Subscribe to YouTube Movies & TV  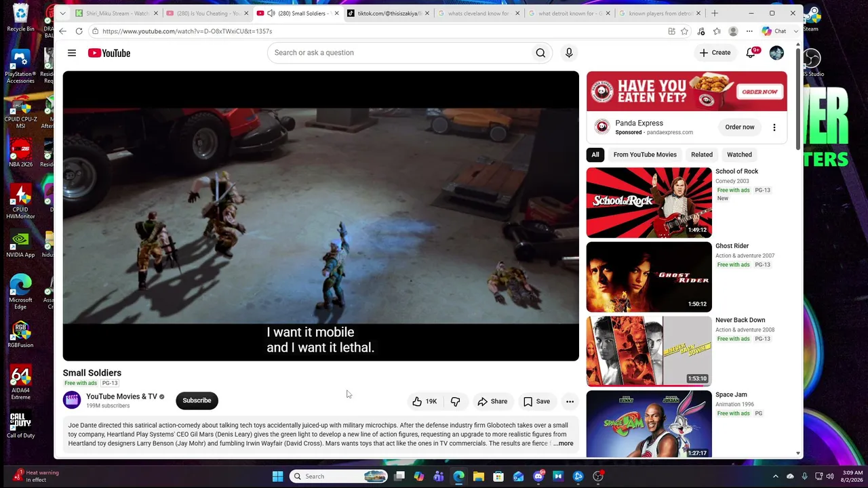click(197, 401)
